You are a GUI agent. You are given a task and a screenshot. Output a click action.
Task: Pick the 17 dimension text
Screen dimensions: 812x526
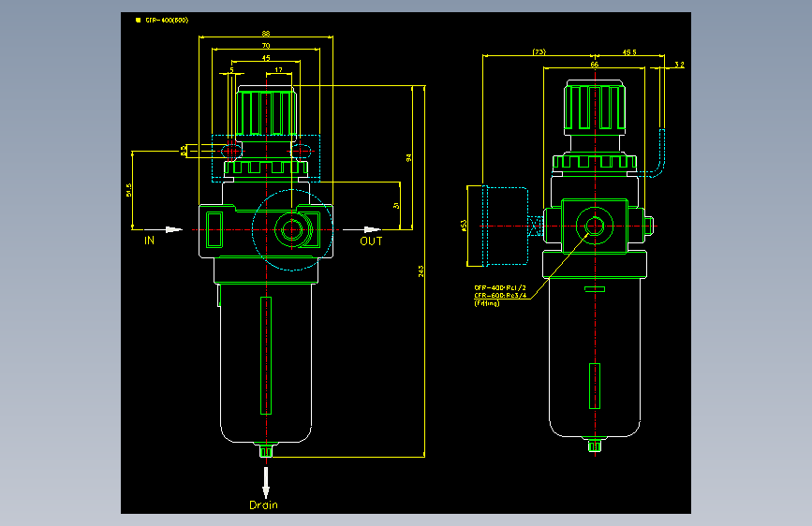pos(278,70)
